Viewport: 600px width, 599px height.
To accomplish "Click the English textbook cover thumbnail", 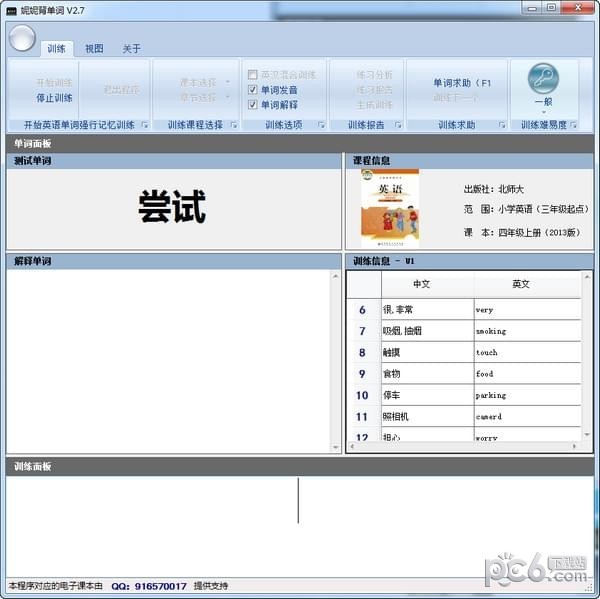I will click(x=390, y=209).
